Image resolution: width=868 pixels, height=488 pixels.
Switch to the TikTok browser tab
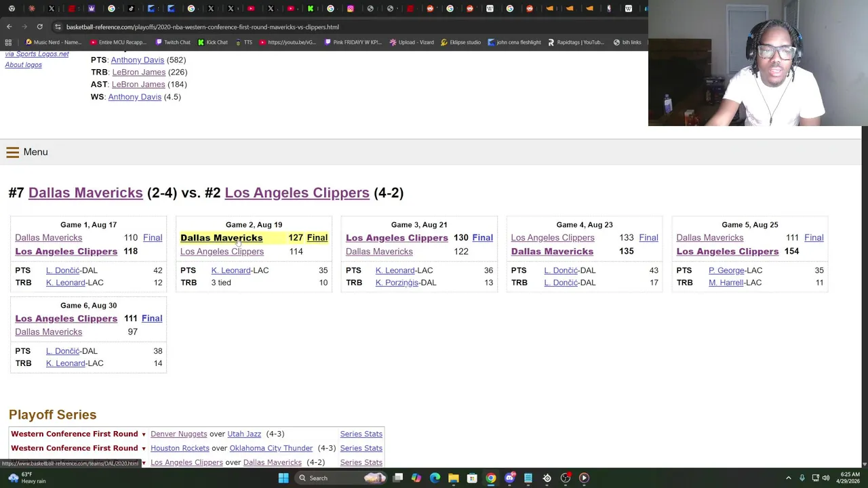132,9
